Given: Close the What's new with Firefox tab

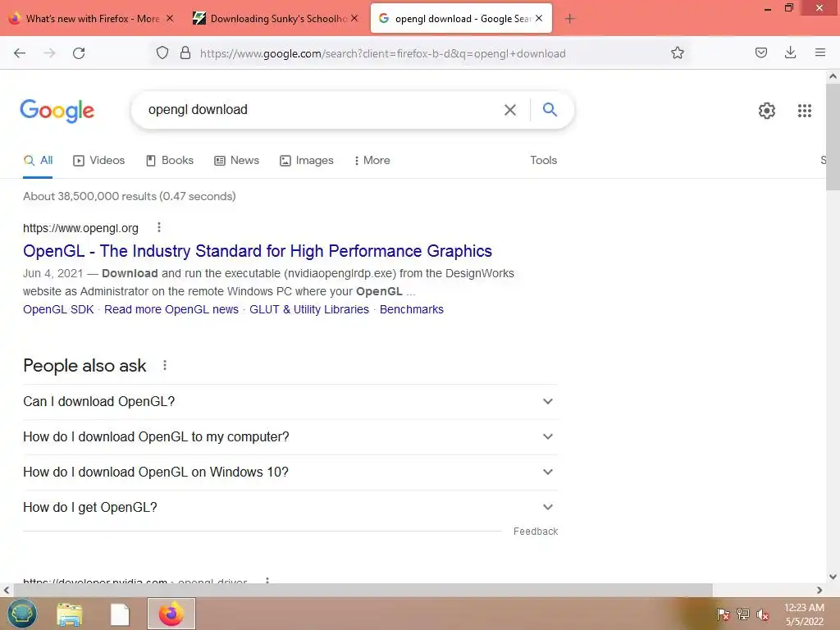Looking at the screenshot, I should tap(170, 18).
